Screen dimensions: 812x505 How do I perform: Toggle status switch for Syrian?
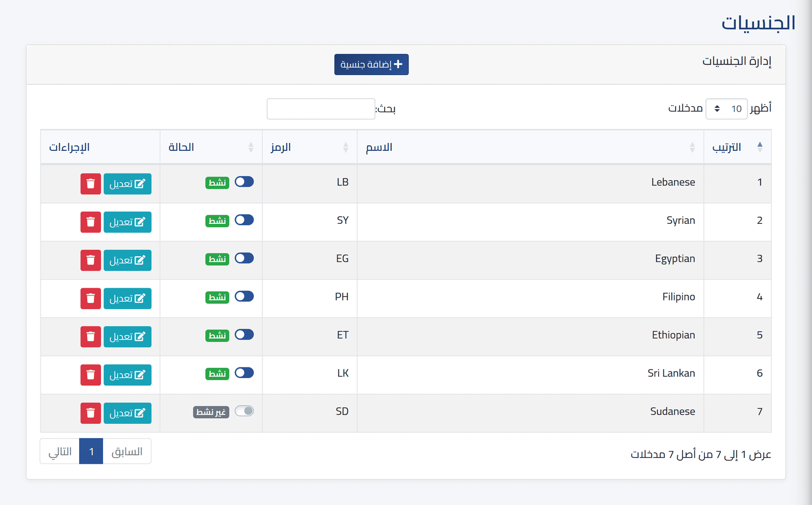244,220
